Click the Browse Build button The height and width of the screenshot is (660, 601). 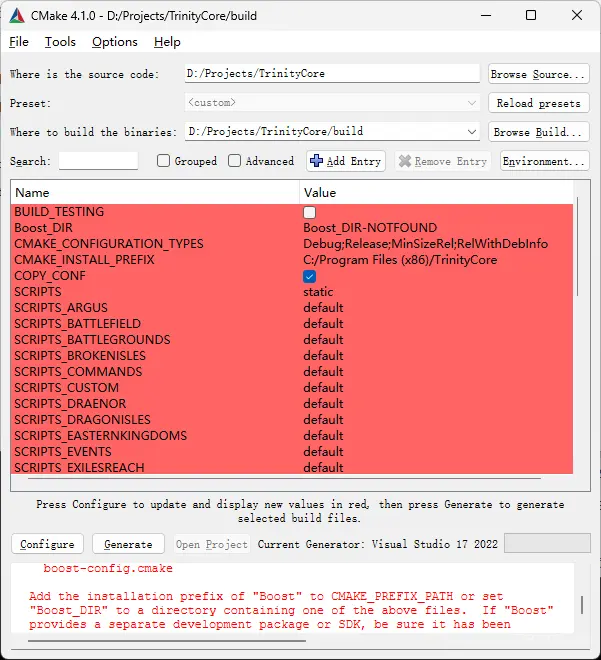click(x=538, y=132)
